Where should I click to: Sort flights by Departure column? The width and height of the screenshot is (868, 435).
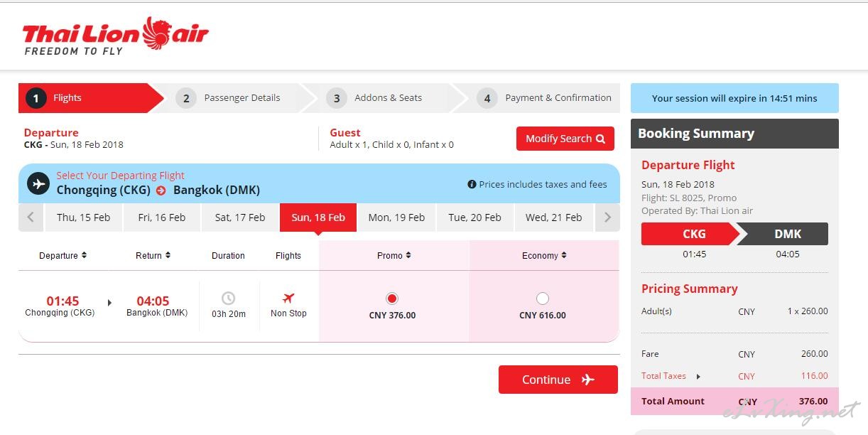click(x=63, y=255)
